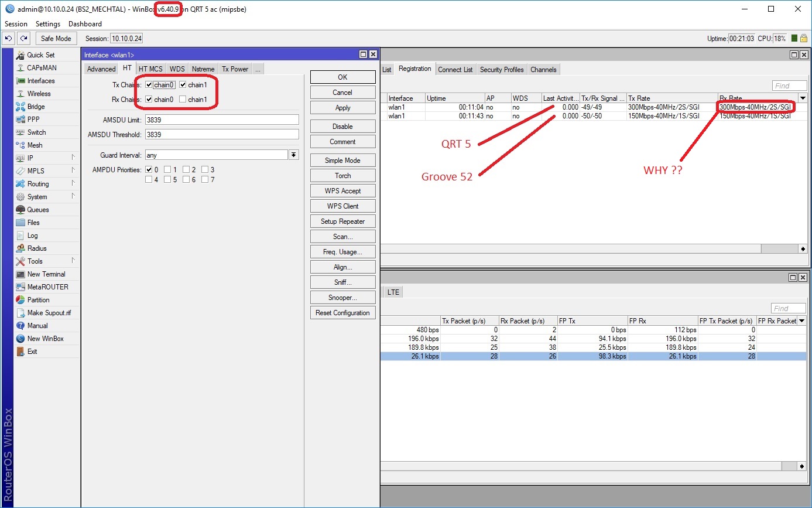
Task: Click the AMSDU Threshold input field
Action: [222, 135]
